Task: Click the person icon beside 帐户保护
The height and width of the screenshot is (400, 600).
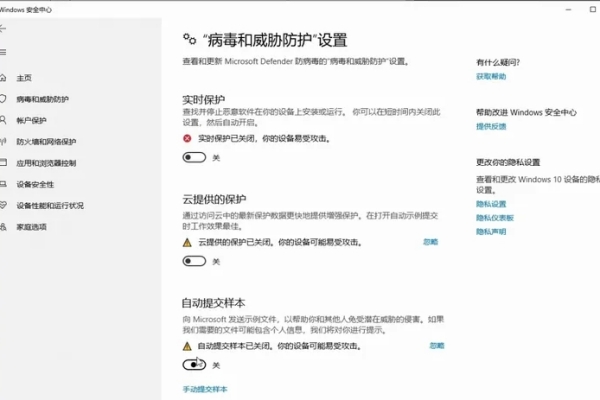Action: tap(3, 120)
